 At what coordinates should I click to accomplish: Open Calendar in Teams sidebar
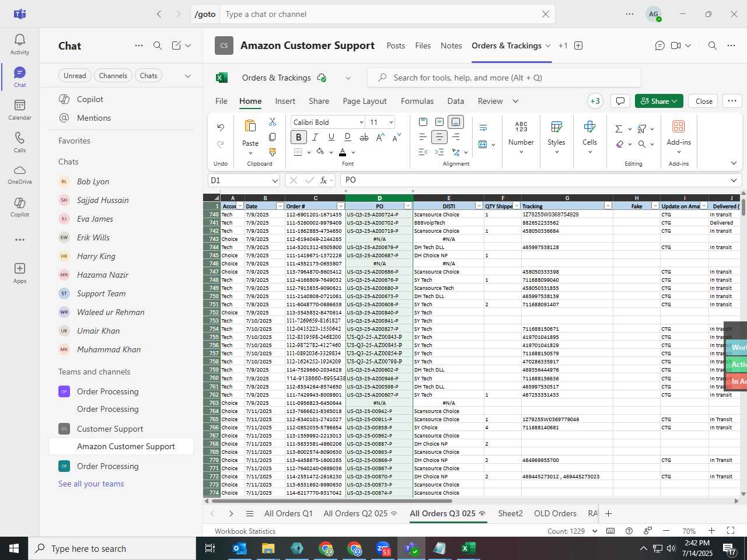point(20,110)
